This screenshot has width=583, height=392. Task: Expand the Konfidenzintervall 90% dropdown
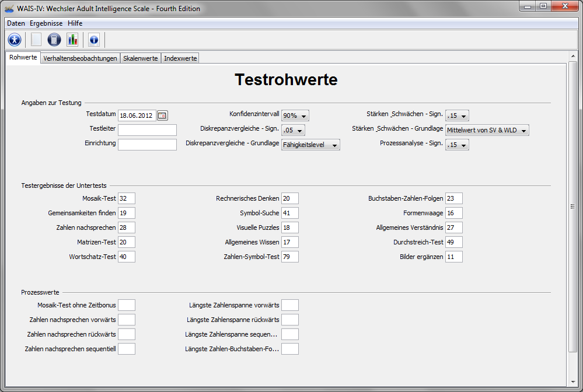pyautogui.click(x=295, y=116)
